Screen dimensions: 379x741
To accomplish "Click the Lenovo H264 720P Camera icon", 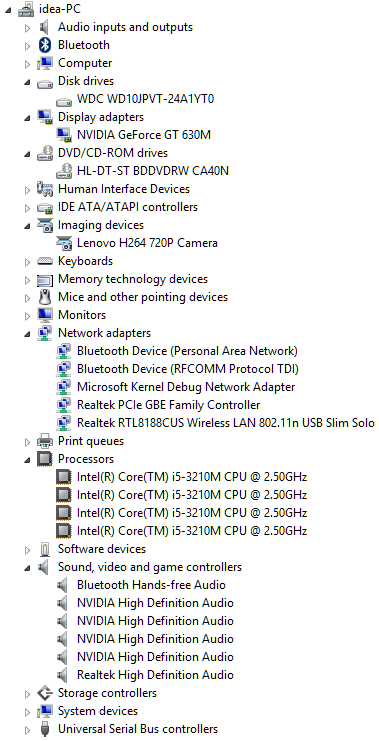I will click(63, 243).
